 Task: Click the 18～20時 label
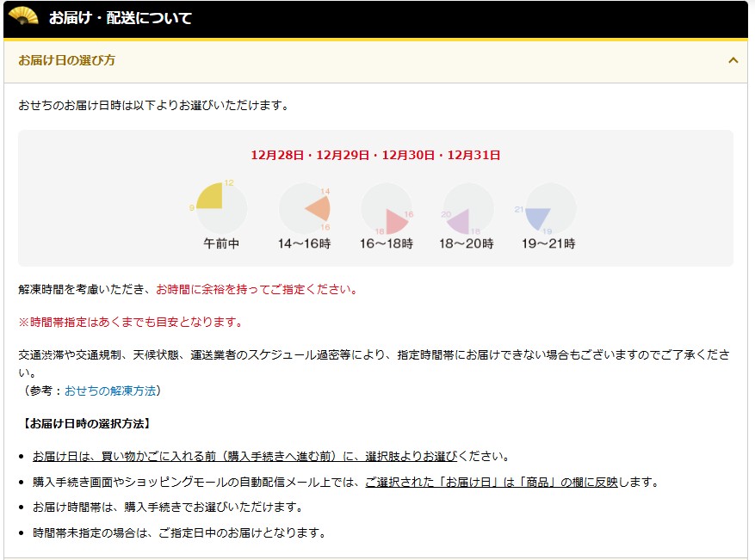[467, 243]
